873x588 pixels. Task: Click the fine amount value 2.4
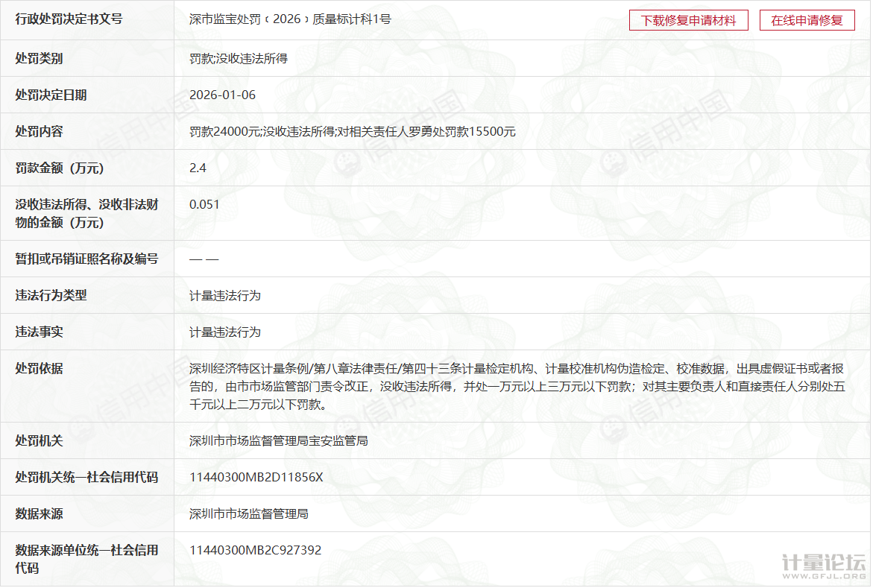click(x=198, y=168)
